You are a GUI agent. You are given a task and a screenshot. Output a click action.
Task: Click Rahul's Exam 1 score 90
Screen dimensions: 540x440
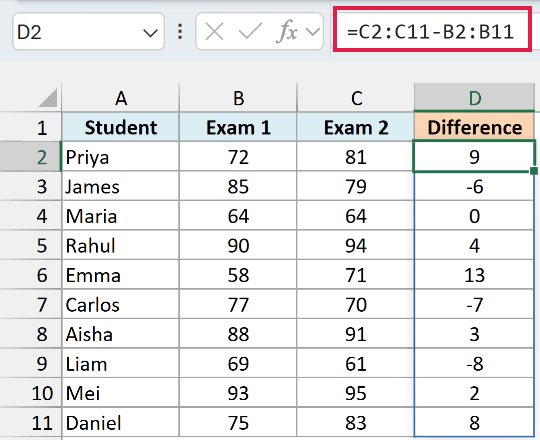[238, 245]
